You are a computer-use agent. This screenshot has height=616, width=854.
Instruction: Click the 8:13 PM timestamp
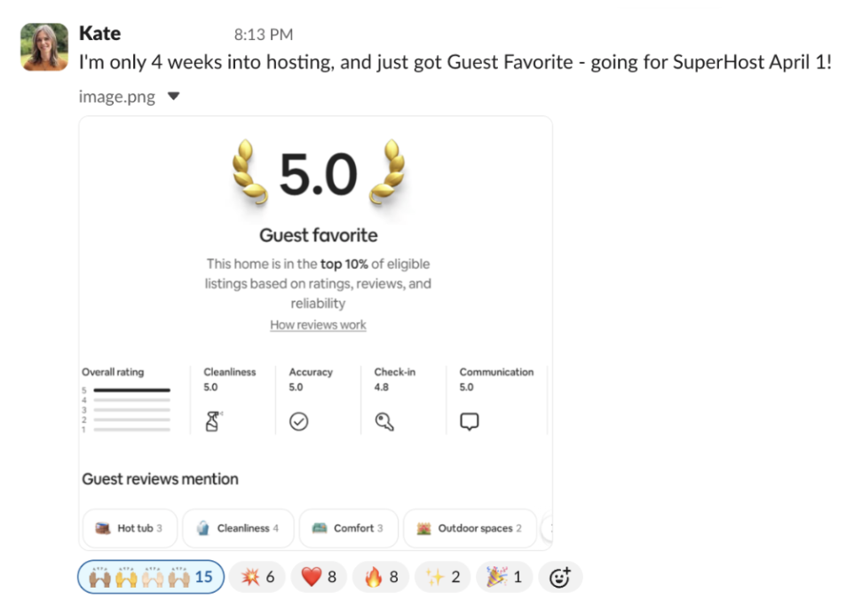tap(263, 35)
